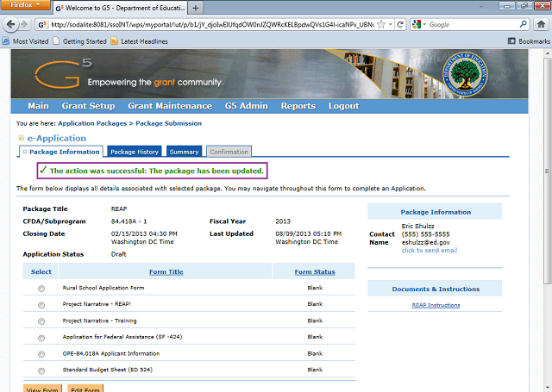
Task: Click the Department of Education seal logo
Action: pyautogui.click(x=465, y=74)
